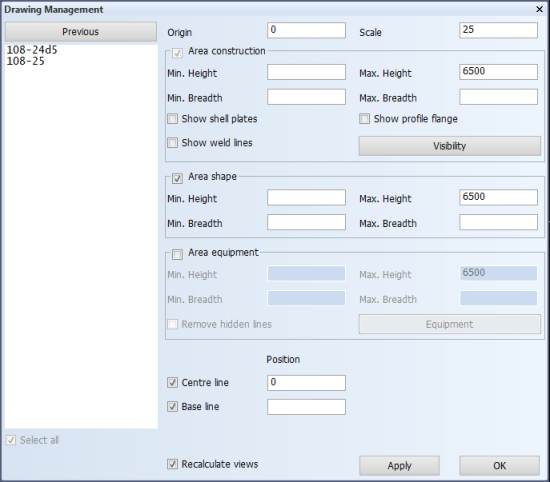The height and width of the screenshot is (482, 550).
Task: Click the Centre line position field
Action: pos(306,383)
